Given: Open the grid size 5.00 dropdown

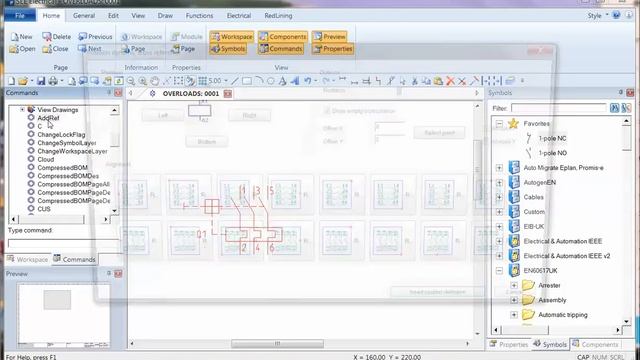Looking at the screenshot, I should tap(226, 81).
